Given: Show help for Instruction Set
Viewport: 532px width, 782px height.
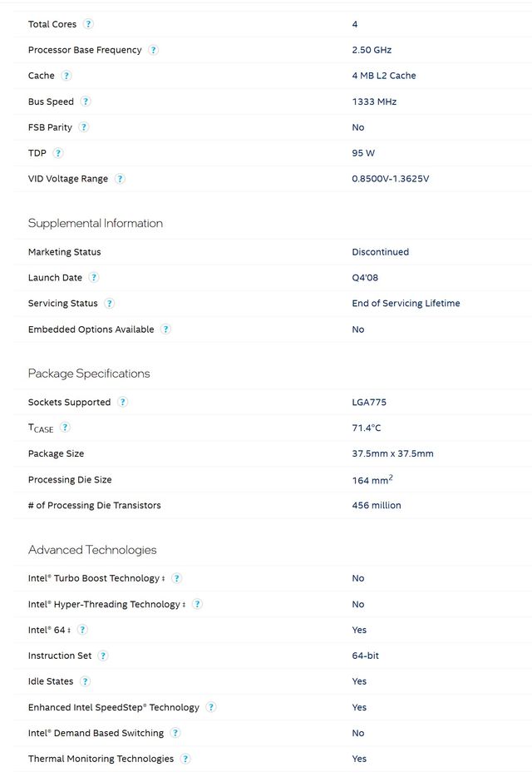Looking at the screenshot, I should point(103,656).
